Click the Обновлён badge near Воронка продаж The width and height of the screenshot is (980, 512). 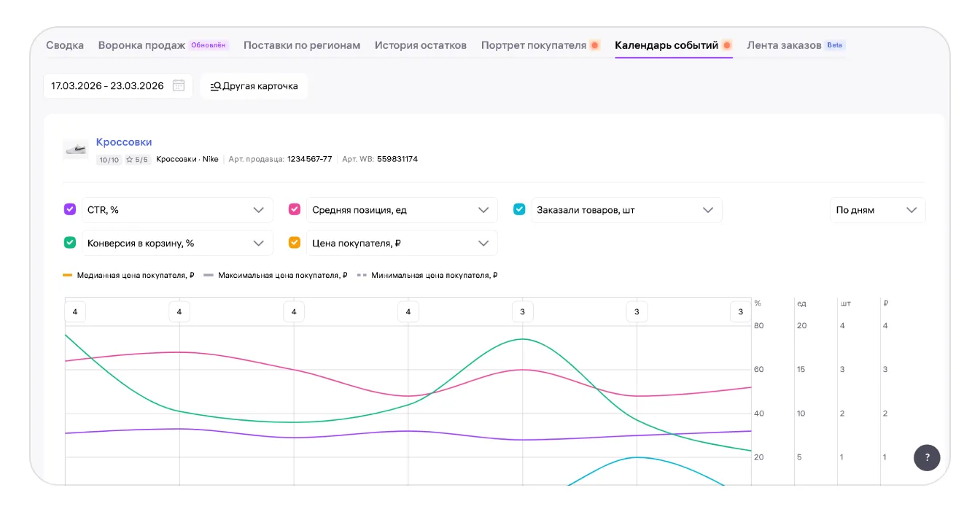click(x=209, y=45)
